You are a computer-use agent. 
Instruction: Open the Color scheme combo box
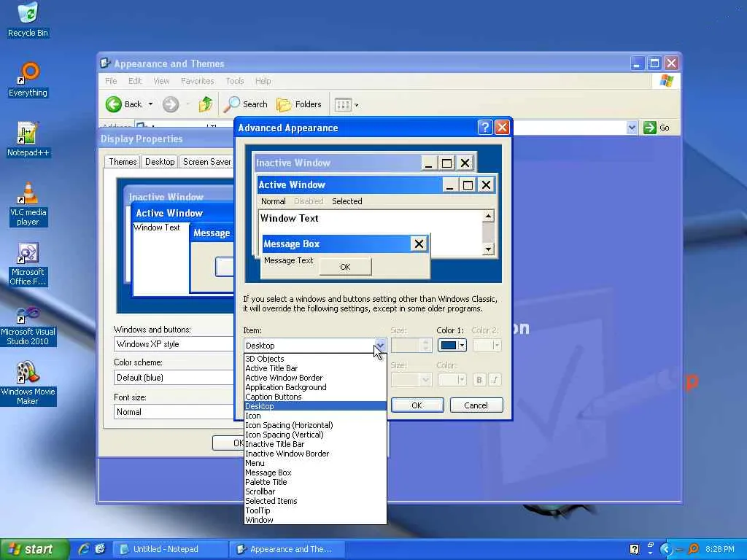[174, 378]
